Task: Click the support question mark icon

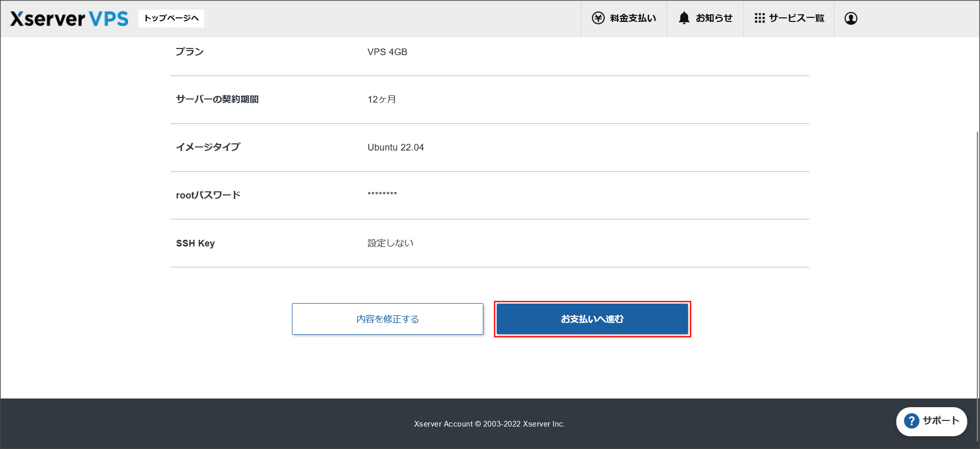Action: tap(911, 421)
